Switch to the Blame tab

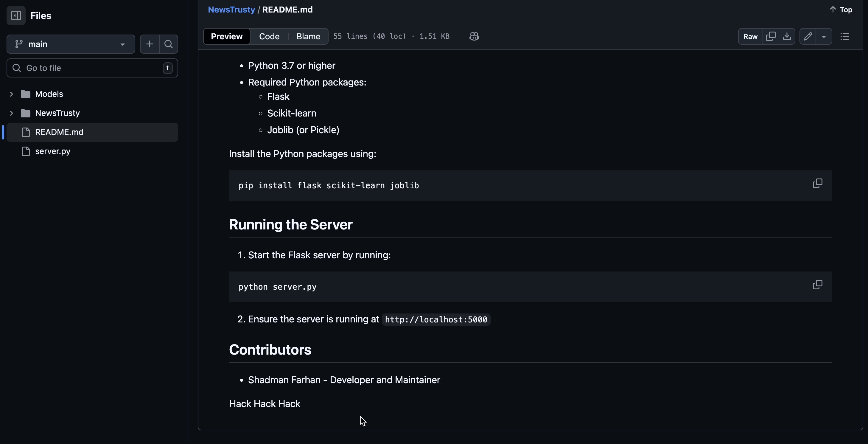pos(308,36)
